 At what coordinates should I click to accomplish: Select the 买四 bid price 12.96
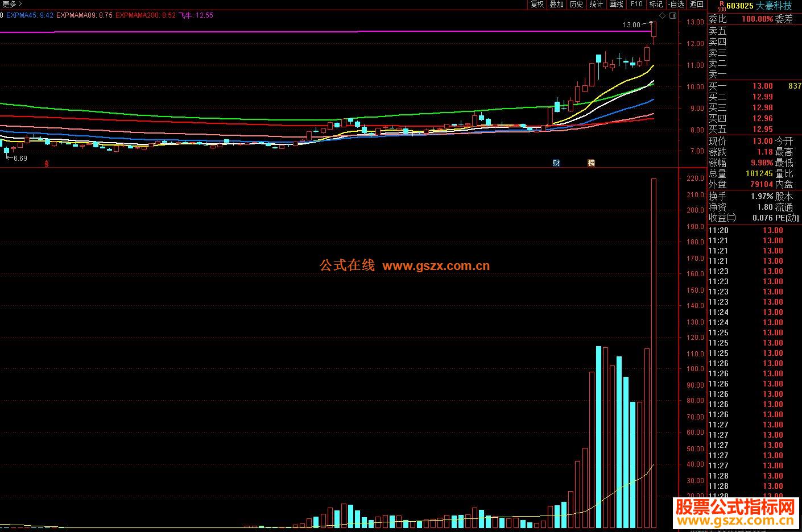(763, 118)
